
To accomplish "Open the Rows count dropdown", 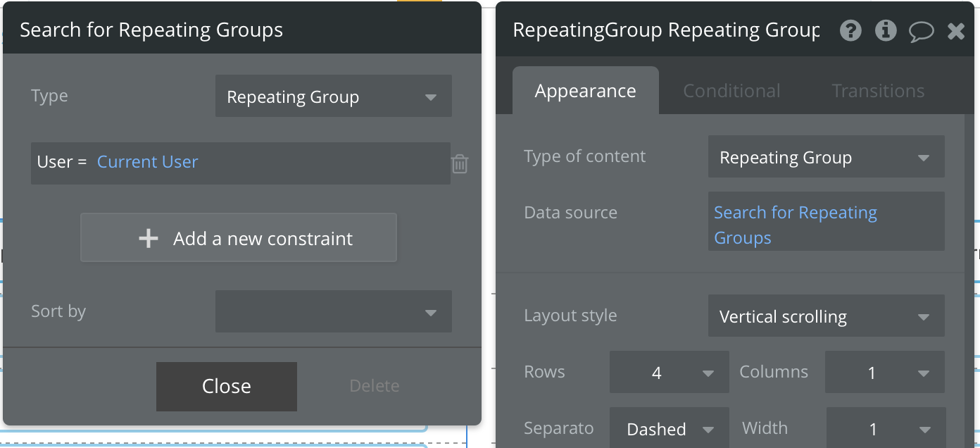I will [x=669, y=373].
